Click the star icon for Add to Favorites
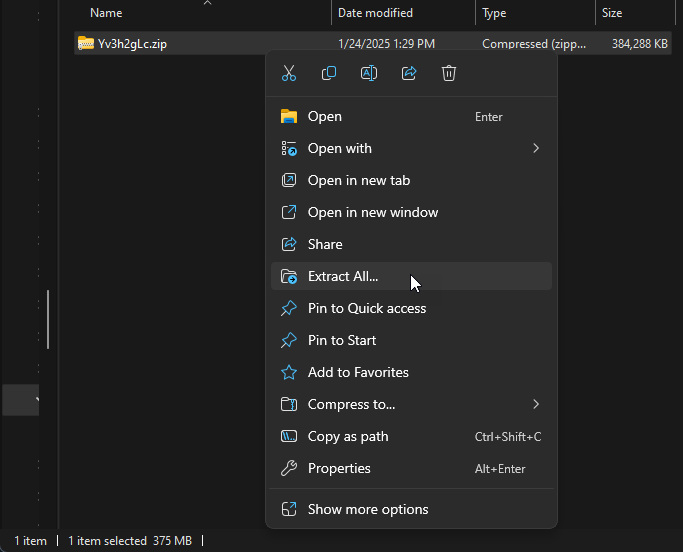 [x=289, y=372]
